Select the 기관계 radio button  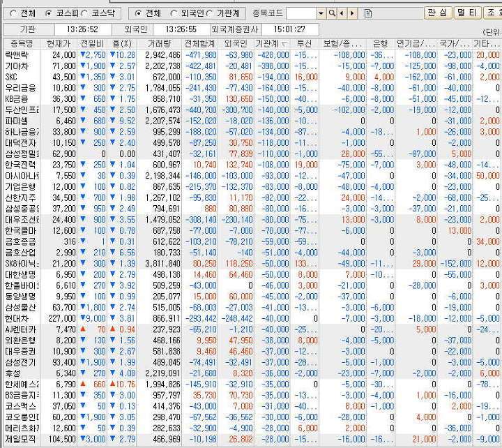(209, 13)
